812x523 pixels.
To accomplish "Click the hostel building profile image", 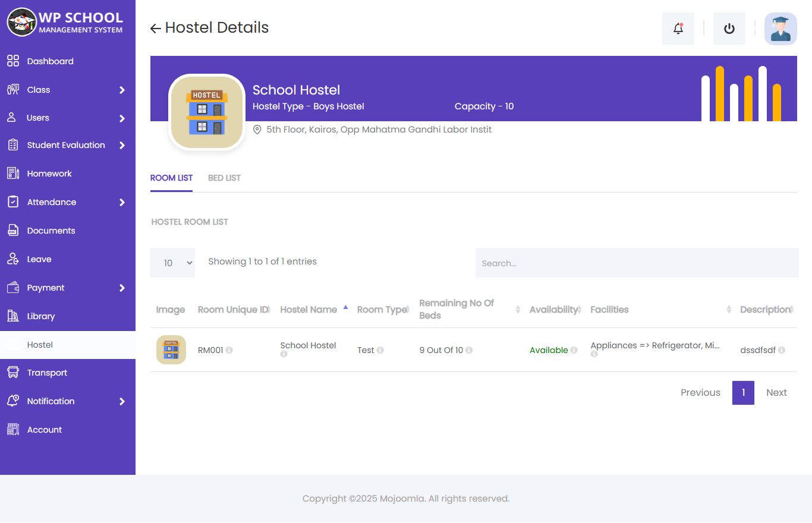I will pyautogui.click(x=207, y=112).
